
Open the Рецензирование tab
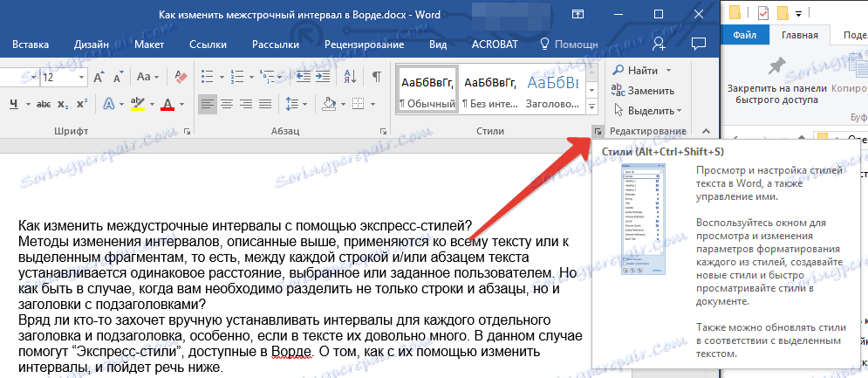tap(365, 45)
